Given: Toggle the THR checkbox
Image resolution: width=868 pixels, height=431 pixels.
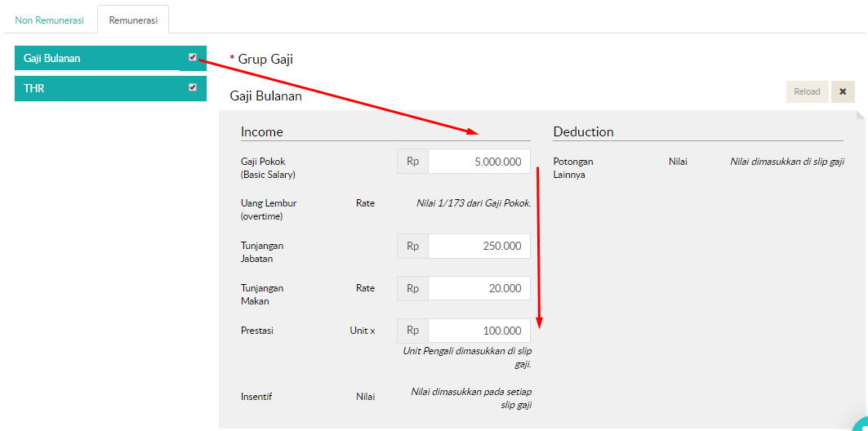Looking at the screenshot, I should 193,87.
